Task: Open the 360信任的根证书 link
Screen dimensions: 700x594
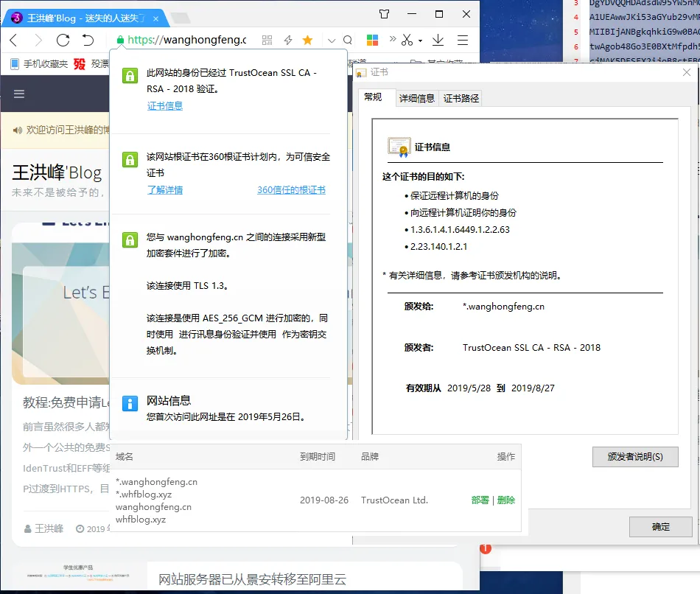Action: tap(291, 190)
